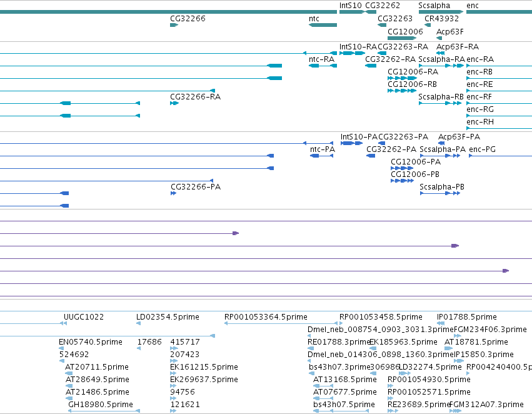This screenshot has width=532, height=414.
Task: Select the Scsalpha gene label
Action: point(434,6)
